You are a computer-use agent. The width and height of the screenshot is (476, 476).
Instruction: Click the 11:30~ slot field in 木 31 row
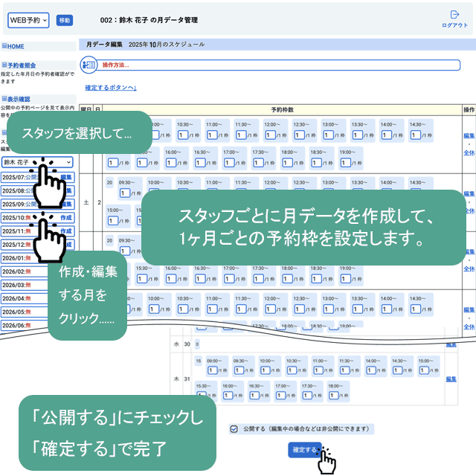pos(344,370)
